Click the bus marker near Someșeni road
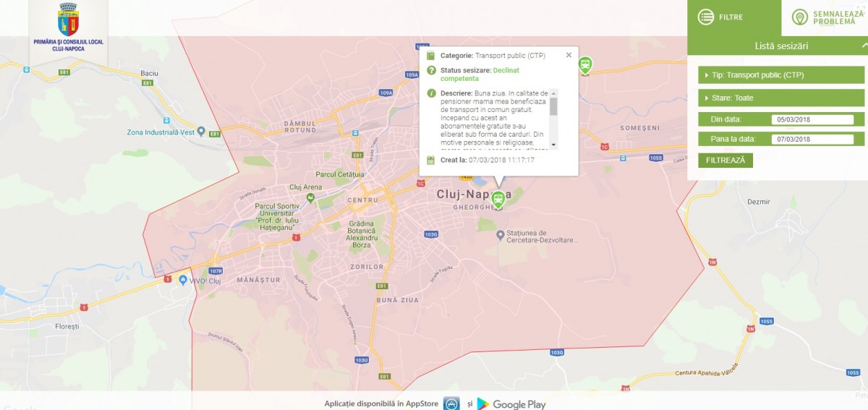This screenshot has width=868, height=410. (x=584, y=67)
